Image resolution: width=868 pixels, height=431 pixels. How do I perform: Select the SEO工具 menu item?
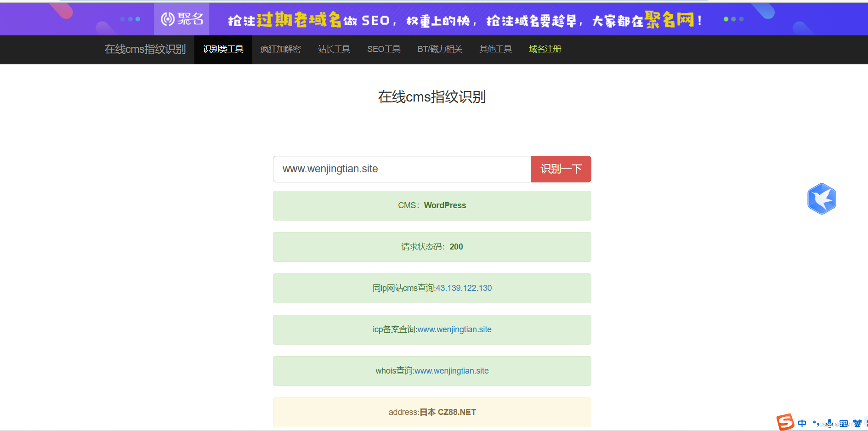pyautogui.click(x=384, y=49)
